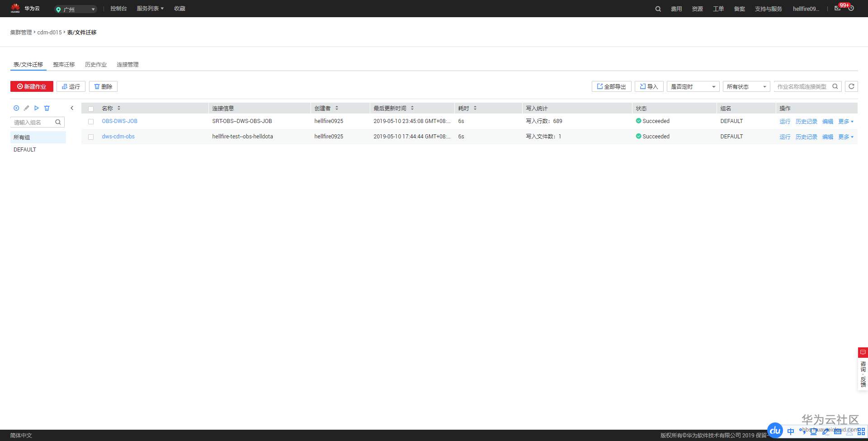Viewport: 868px width, 441px height.
Task: Edit dws-cdm-obs via 编辑 link
Action: point(828,137)
